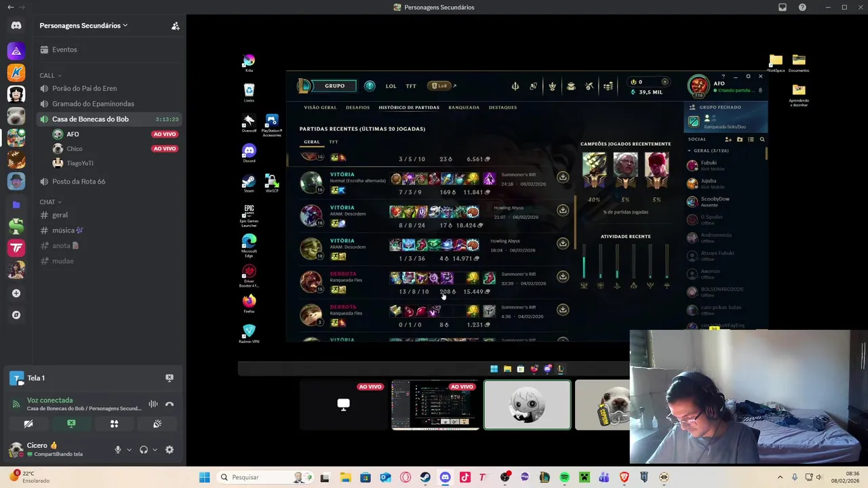868x488 pixels.
Task: Toggle camera on in voice panel
Action: [x=28, y=424]
